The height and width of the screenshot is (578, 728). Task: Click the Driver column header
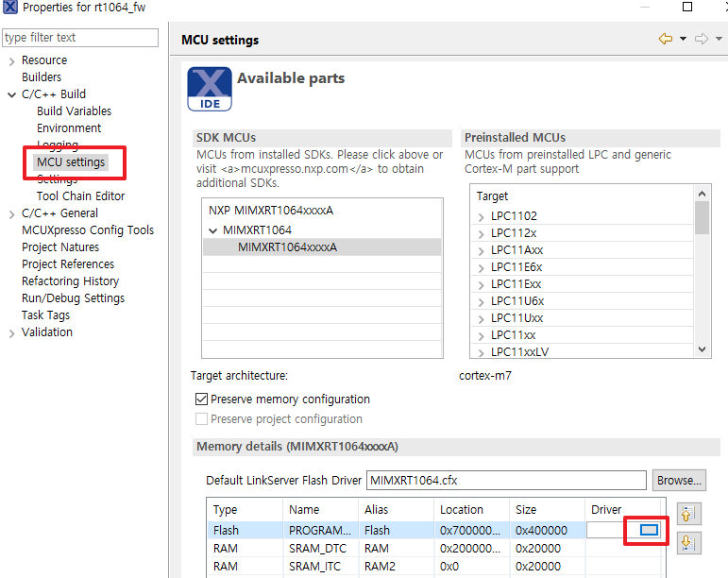coord(622,510)
